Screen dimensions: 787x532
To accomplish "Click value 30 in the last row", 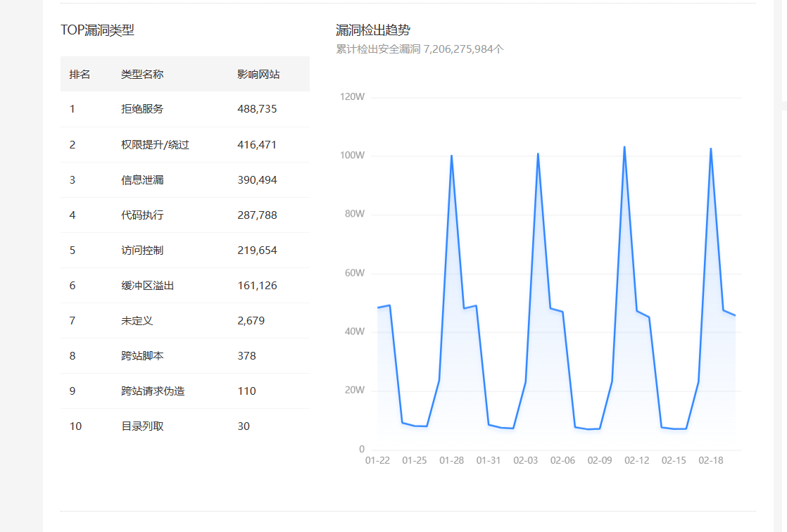I will point(244,426).
